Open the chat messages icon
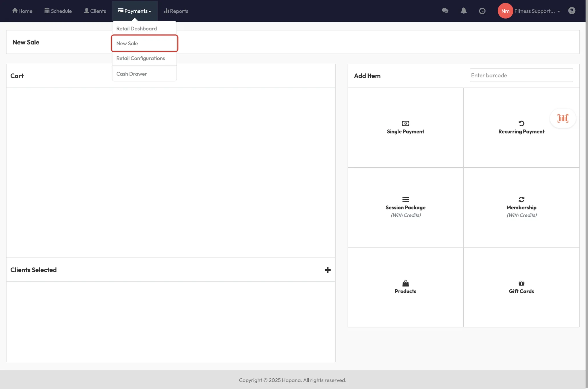This screenshot has height=389, width=588. [x=445, y=11]
